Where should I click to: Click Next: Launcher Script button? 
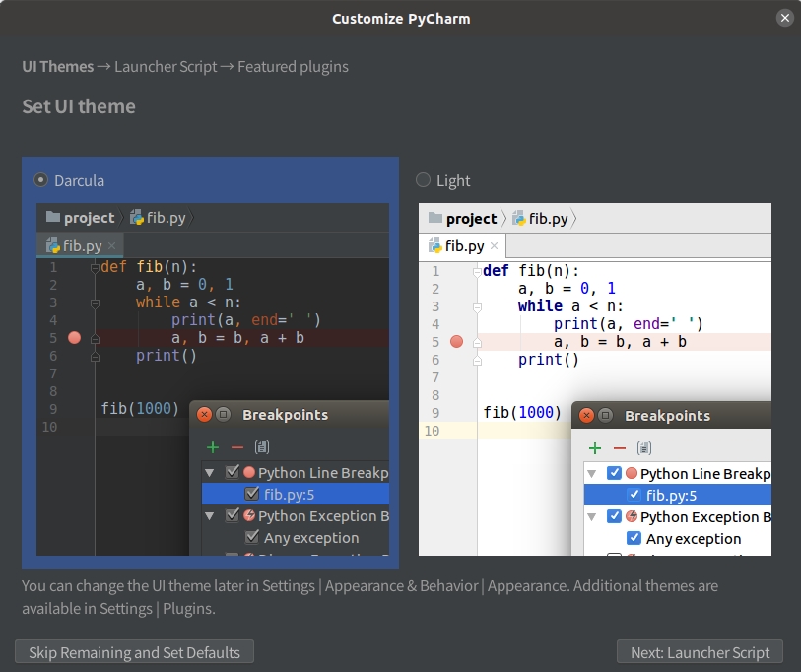[x=700, y=652]
